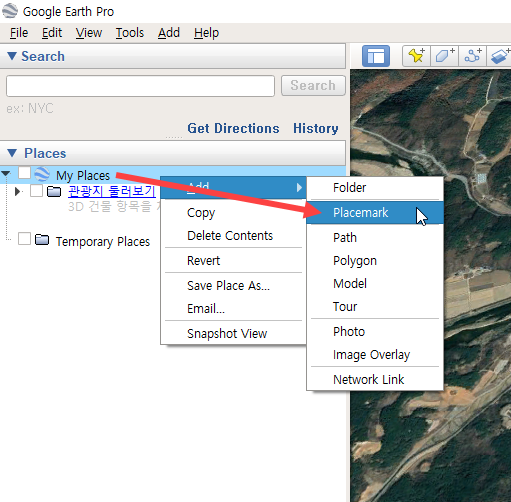Screen dimensions: 511x502
Task: Check the Temporary Places checkbox
Action: click(24, 239)
